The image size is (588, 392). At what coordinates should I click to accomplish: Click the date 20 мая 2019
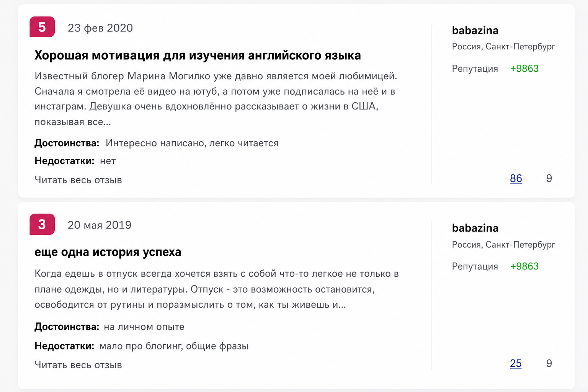coord(100,225)
